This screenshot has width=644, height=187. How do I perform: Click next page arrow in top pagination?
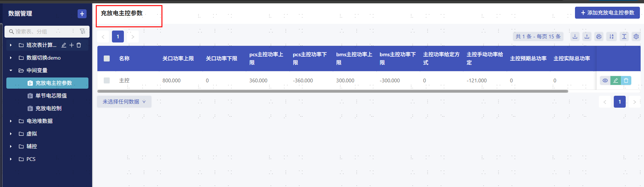133,37
